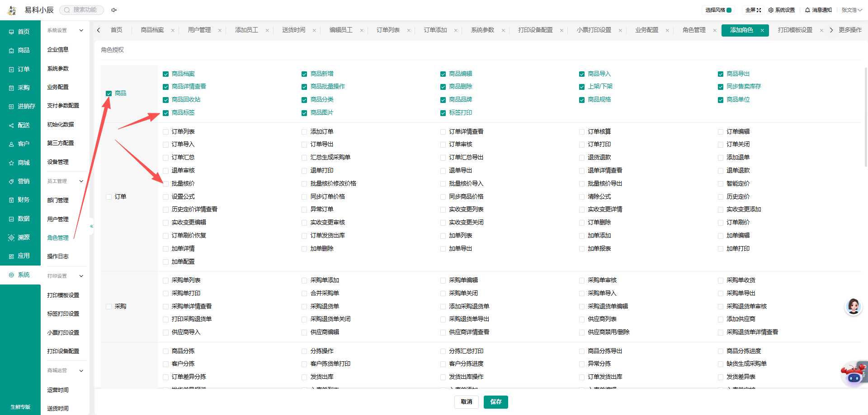Open the 商品 sidebar module icon
The height and width of the screenshot is (415, 868).
[x=11, y=51]
